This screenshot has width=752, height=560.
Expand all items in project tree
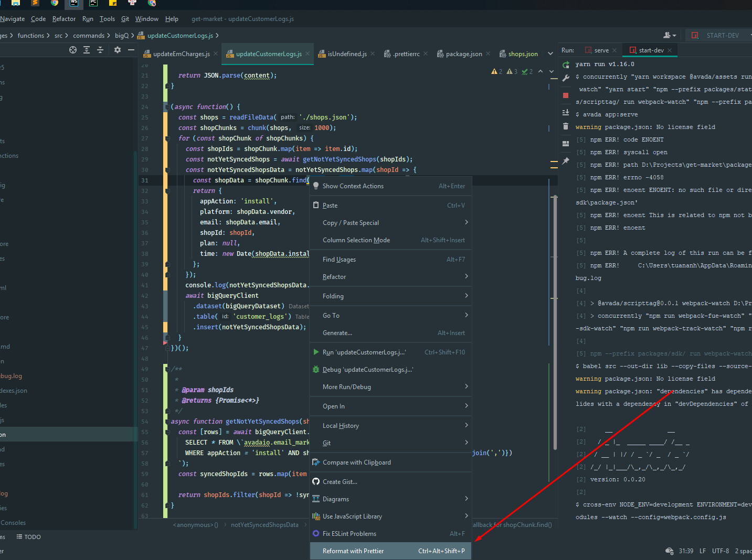87,50
